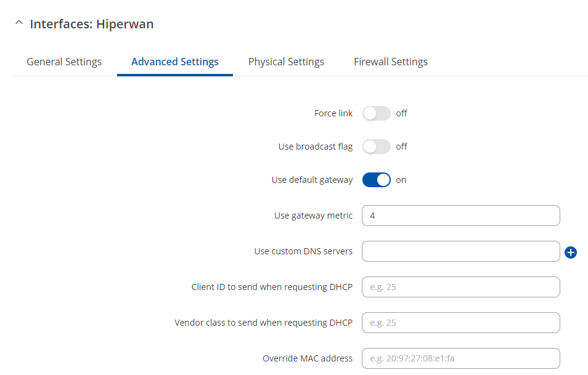This screenshot has height=375, width=588.
Task: Click the Use gateway metric label
Action: 314,216
